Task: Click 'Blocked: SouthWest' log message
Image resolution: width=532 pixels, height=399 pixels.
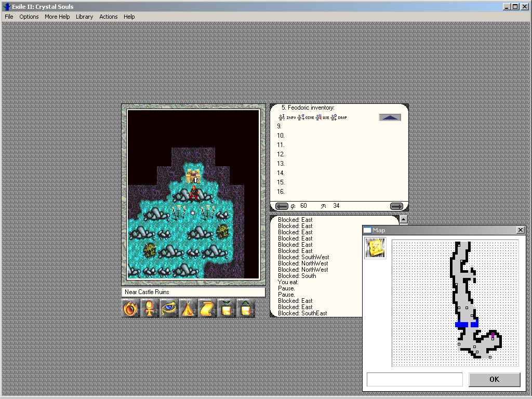Action: coord(303,257)
